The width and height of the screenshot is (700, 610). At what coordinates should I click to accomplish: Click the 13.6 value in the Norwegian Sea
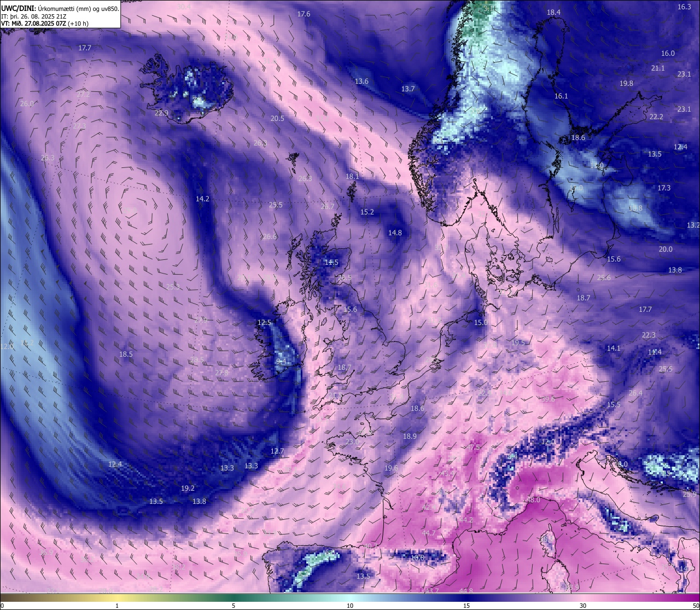[x=361, y=82]
